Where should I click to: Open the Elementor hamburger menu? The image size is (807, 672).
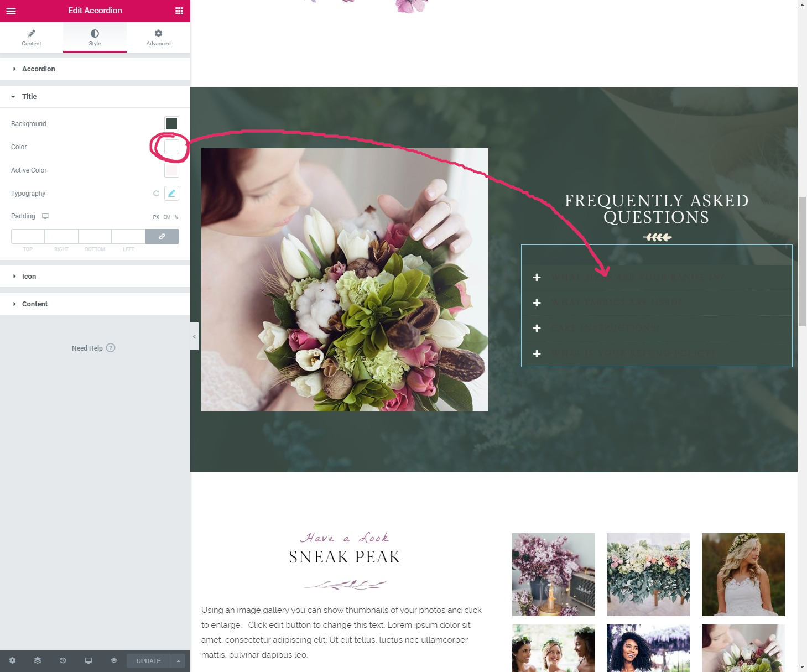11,11
